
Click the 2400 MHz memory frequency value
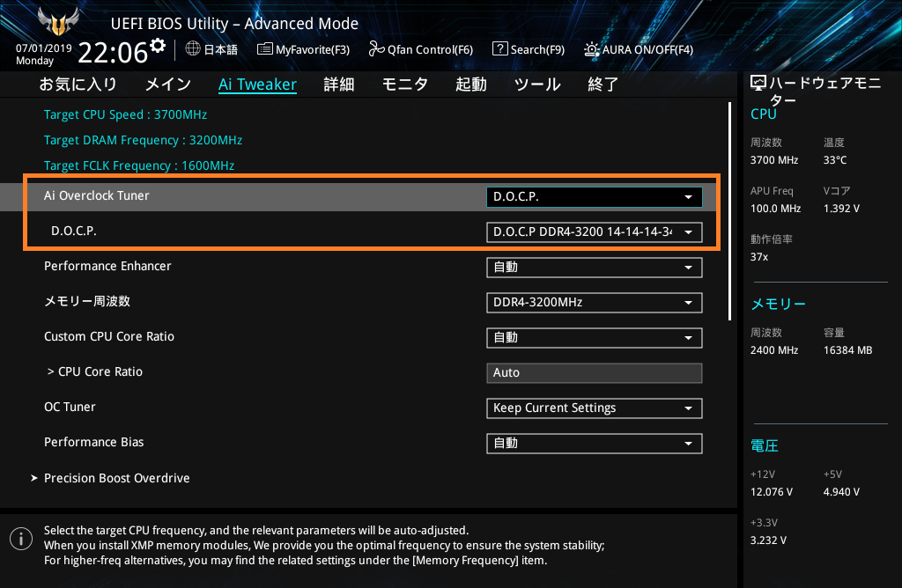773,350
